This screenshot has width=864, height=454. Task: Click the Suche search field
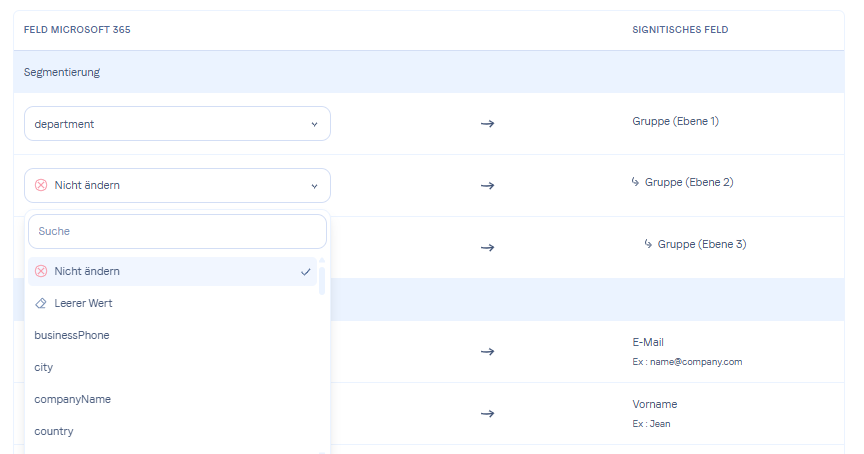pos(177,231)
